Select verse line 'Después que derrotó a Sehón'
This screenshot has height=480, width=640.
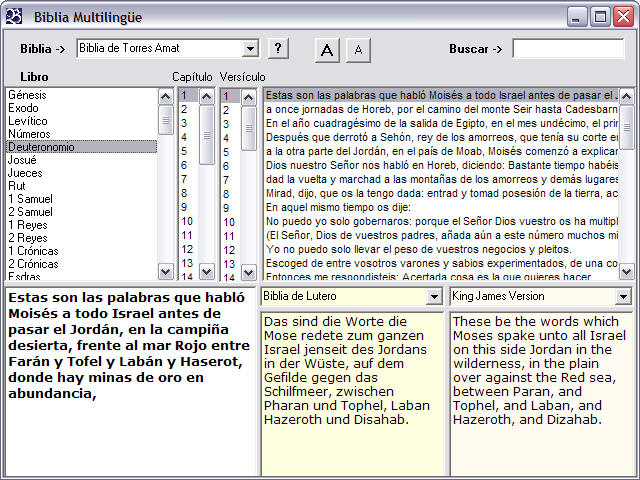click(x=441, y=137)
